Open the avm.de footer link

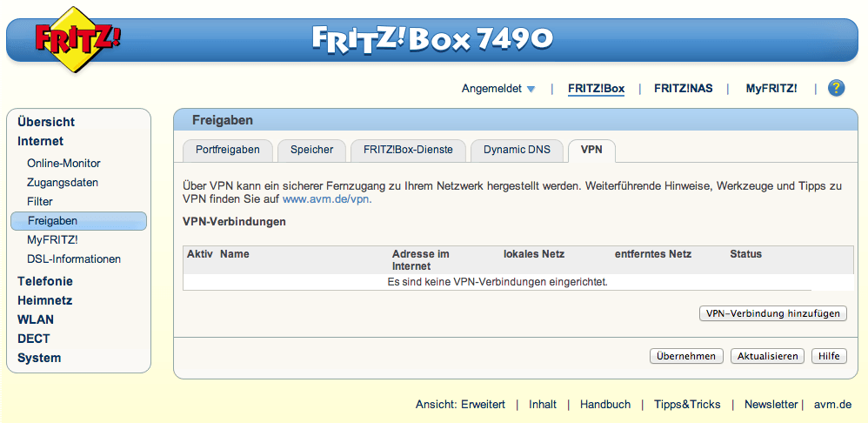pos(832,405)
